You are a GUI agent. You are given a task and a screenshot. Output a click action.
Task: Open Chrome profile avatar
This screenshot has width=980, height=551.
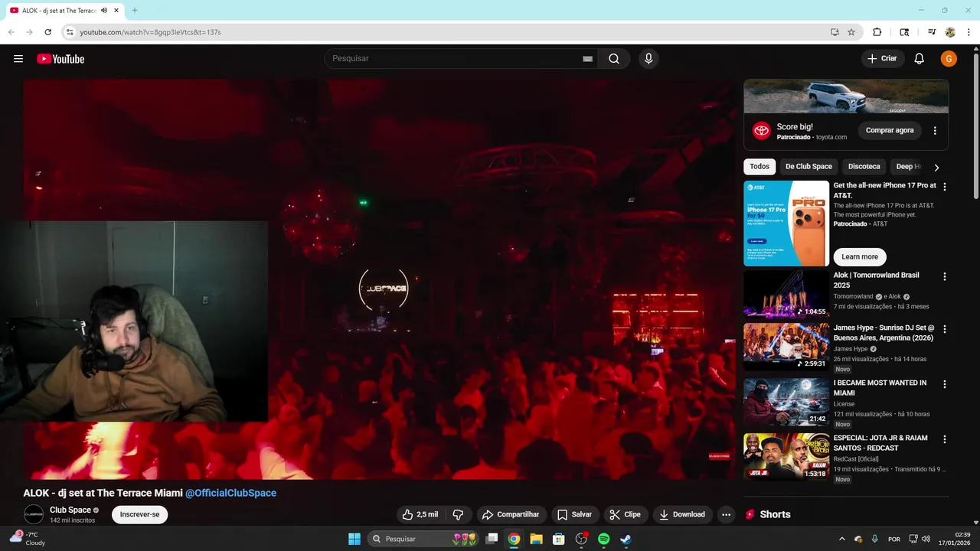point(950,32)
